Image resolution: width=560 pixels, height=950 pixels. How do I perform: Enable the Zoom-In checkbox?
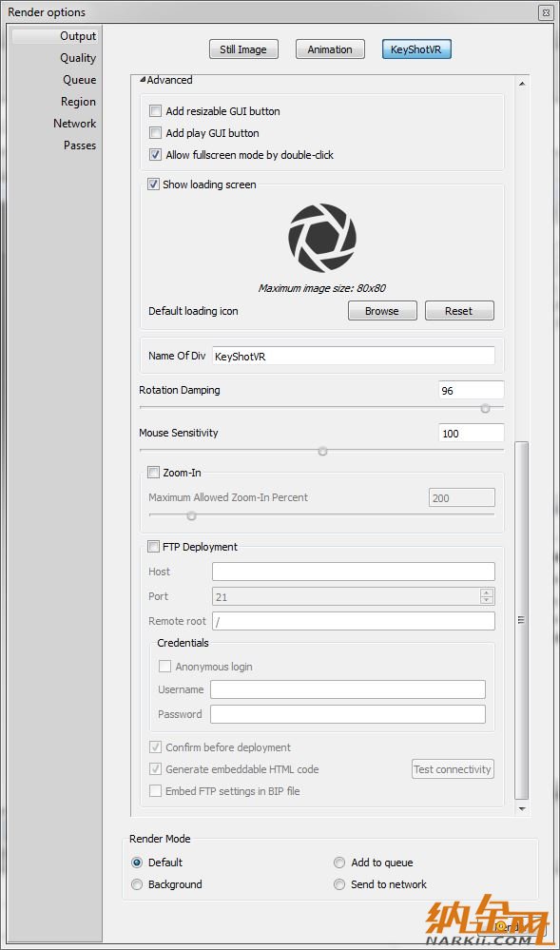click(x=153, y=473)
